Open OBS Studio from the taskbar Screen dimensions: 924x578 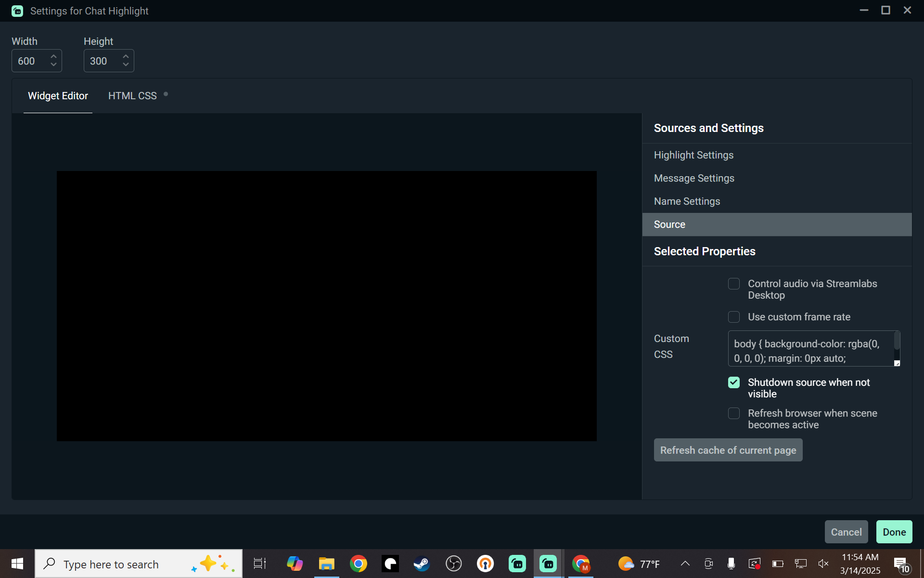click(453, 564)
